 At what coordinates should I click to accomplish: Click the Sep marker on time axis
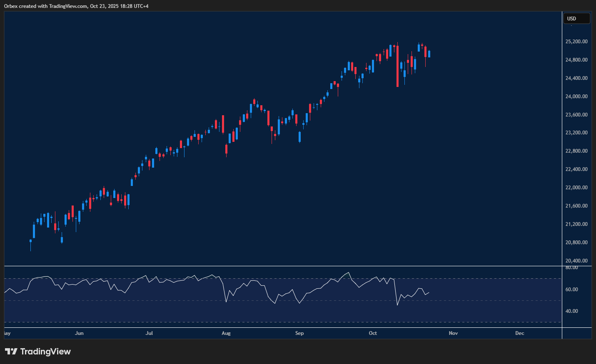(299, 333)
